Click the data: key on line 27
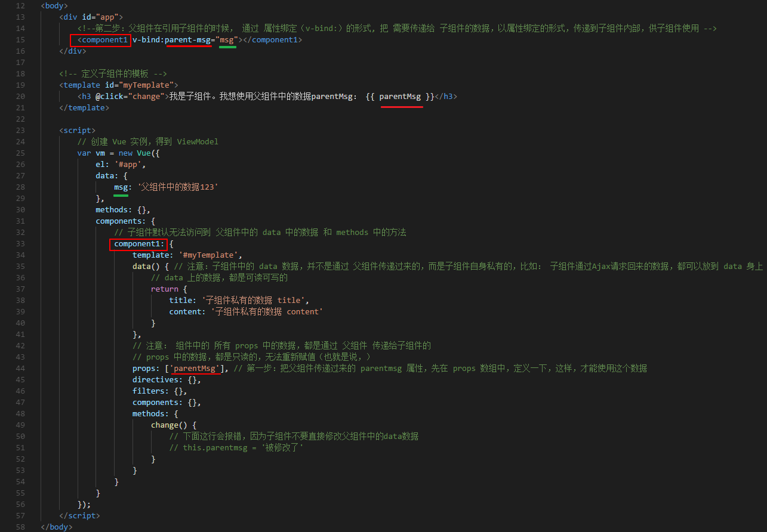The image size is (767, 532). coord(107,176)
